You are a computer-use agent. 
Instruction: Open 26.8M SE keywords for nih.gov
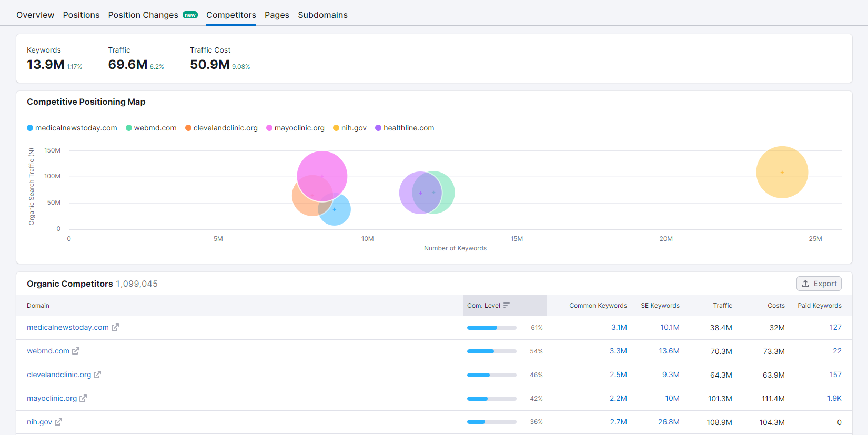click(x=669, y=422)
